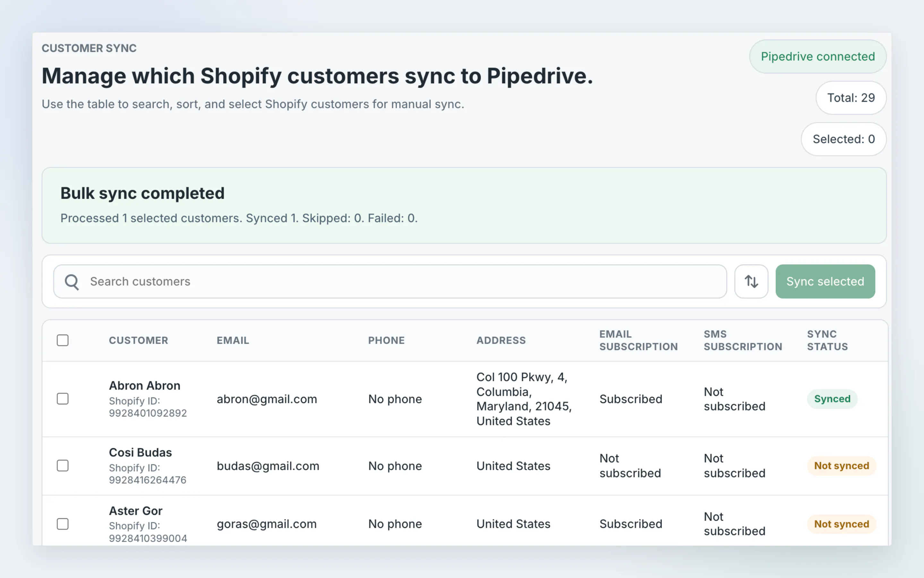Viewport: 924px width, 578px height.
Task: Click the EMAIL column header
Action: click(x=233, y=340)
